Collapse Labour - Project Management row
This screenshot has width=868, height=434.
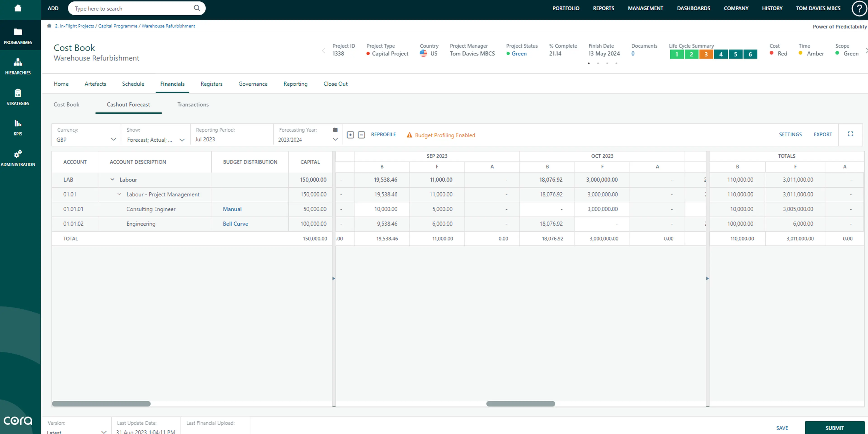click(119, 194)
